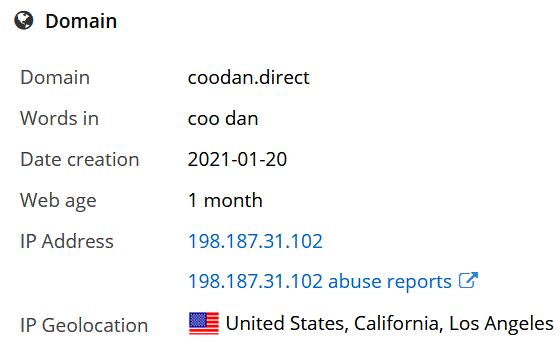Click the Domain row label
The image size is (560, 361).
(55, 77)
